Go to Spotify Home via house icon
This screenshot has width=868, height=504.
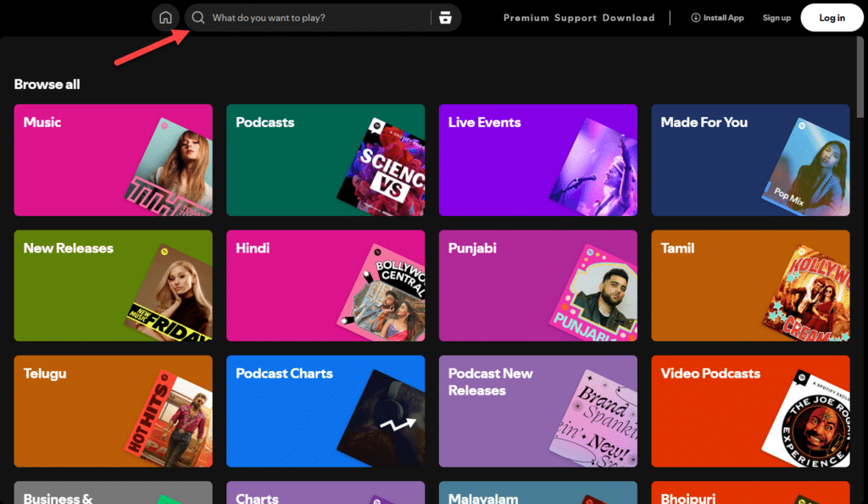(165, 18)
